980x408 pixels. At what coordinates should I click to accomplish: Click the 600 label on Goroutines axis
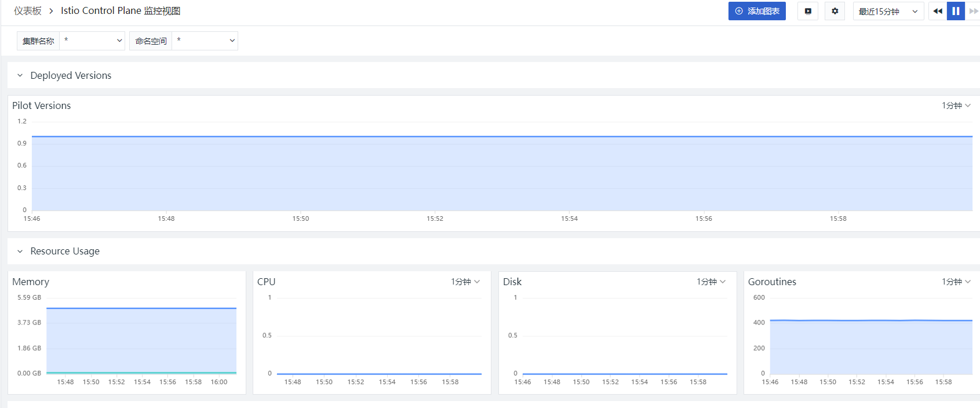pyautogui.click(x=759, y=297)
